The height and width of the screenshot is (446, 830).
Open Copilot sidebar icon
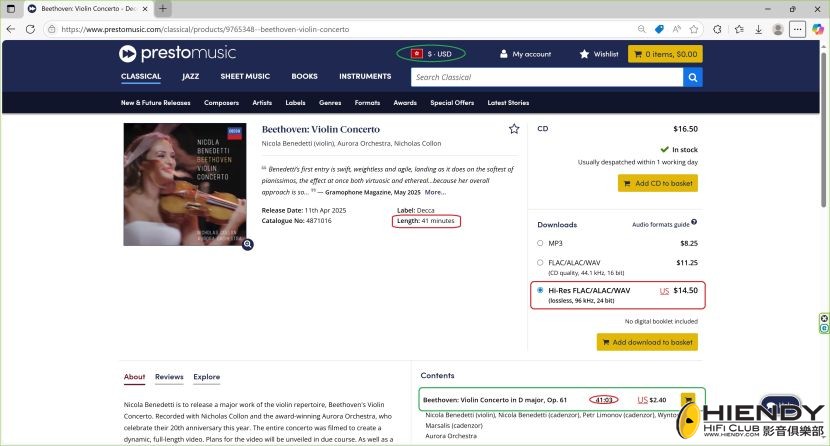click(818, 29)
